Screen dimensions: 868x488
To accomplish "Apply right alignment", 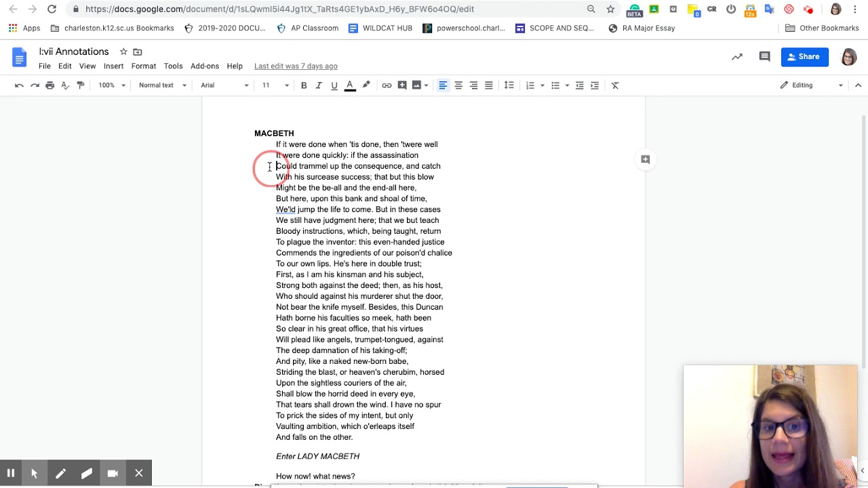I will [473, 85].
